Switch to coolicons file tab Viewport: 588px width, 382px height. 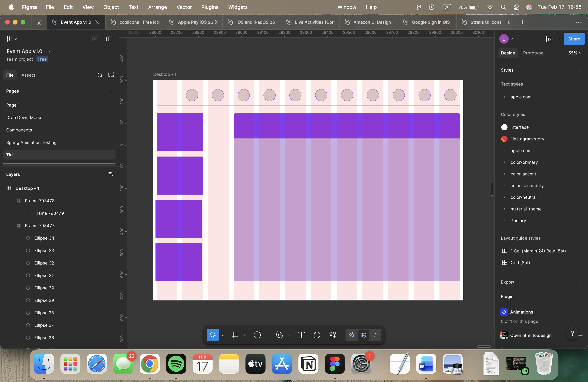pyautogui.click(x=135, y=22)
